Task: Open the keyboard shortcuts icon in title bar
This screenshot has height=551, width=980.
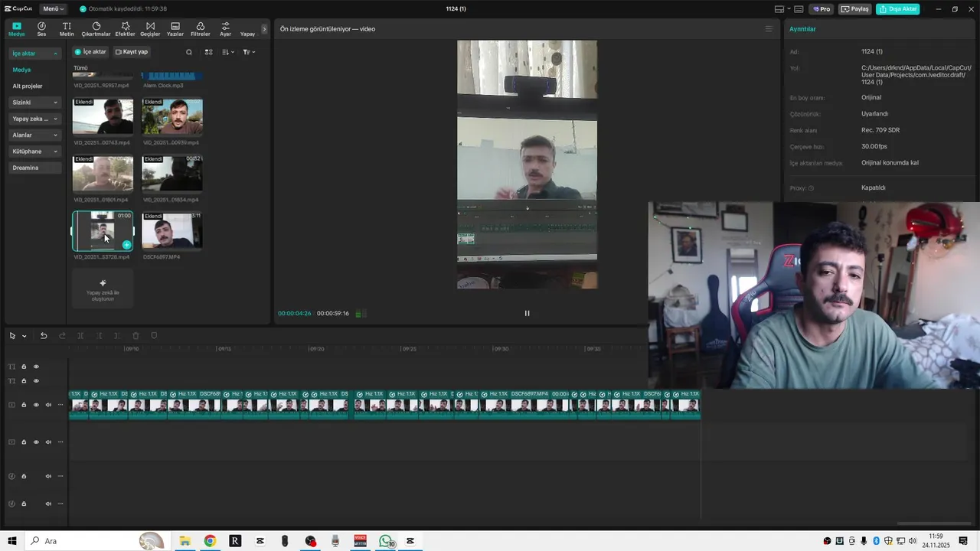Action: pyautogui.click(x=799, y=9)
